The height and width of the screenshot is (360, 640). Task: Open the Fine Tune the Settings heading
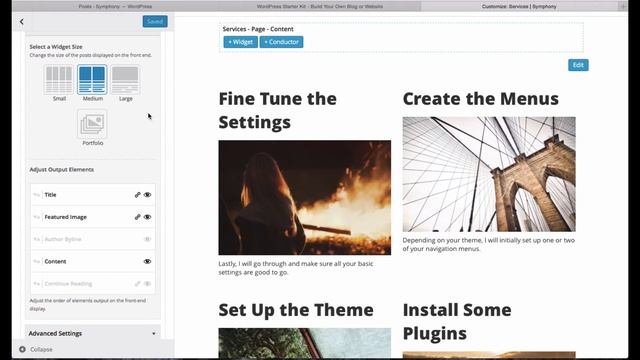click(x=278, y=110)
